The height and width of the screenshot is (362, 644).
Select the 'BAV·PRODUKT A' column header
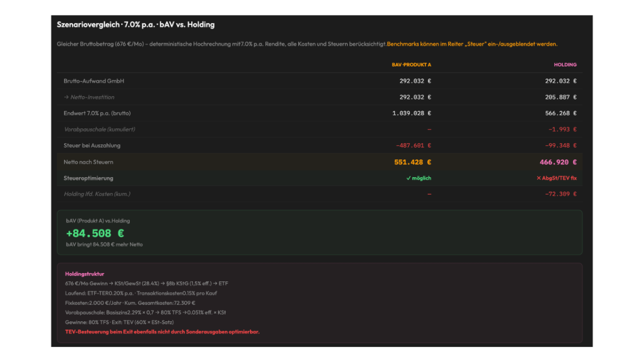411,64
